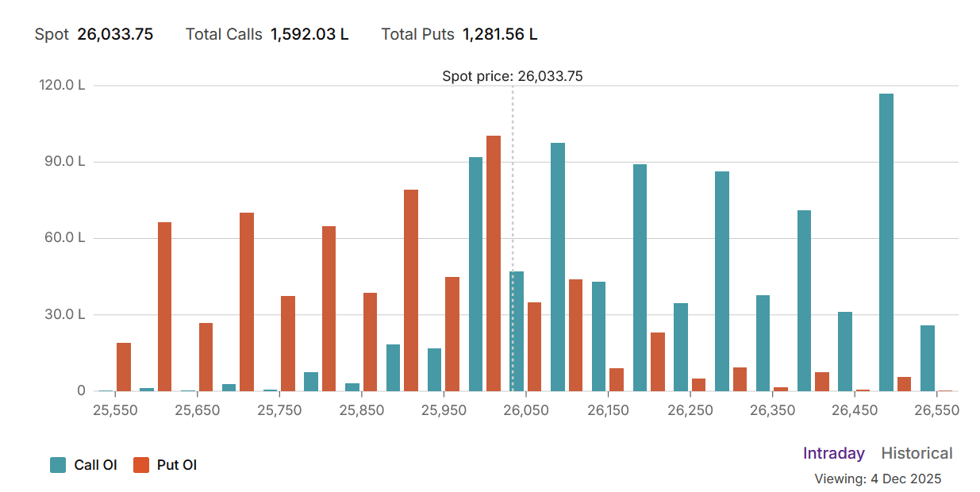The width and height of the screenshot is (980, 492).
Task: Click the Spot price 26,033.75 chart label
Action: (512, 76)
